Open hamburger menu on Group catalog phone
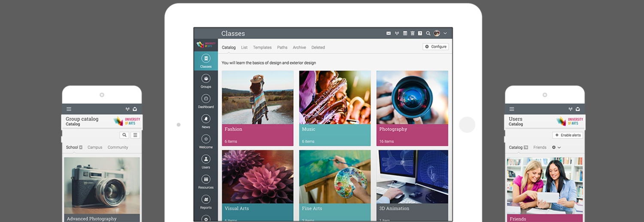This screenshot has width=644, height=222. click(69, 109)
